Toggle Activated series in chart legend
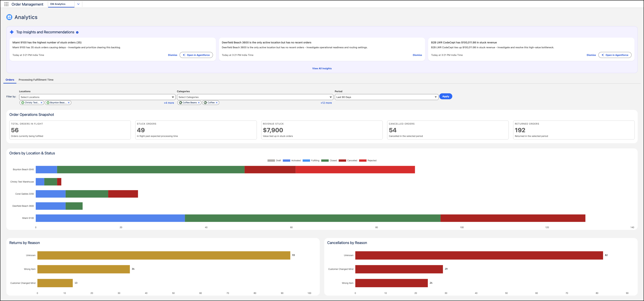This screenshot has width=644, height=301. point(291,161)
